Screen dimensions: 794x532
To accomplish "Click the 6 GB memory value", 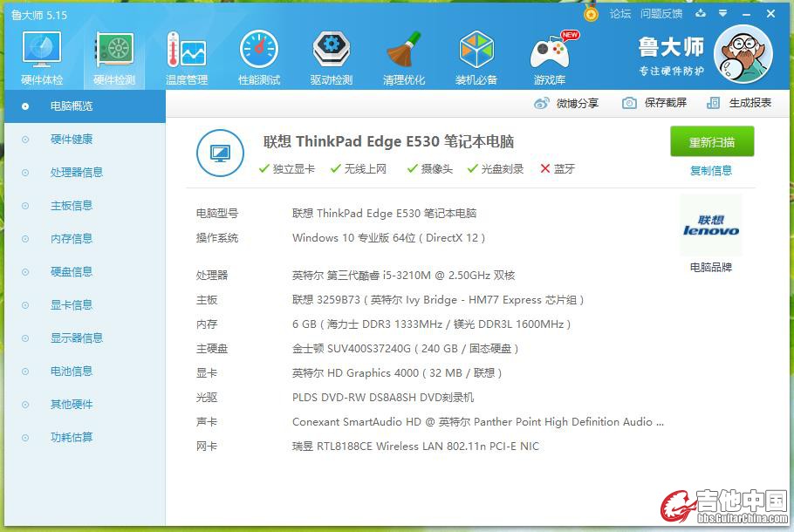I will pyautogui.click(x=431, y=324).
